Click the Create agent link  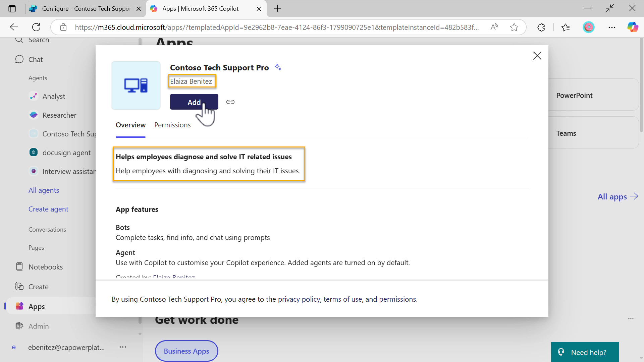[x=48, y=209]
